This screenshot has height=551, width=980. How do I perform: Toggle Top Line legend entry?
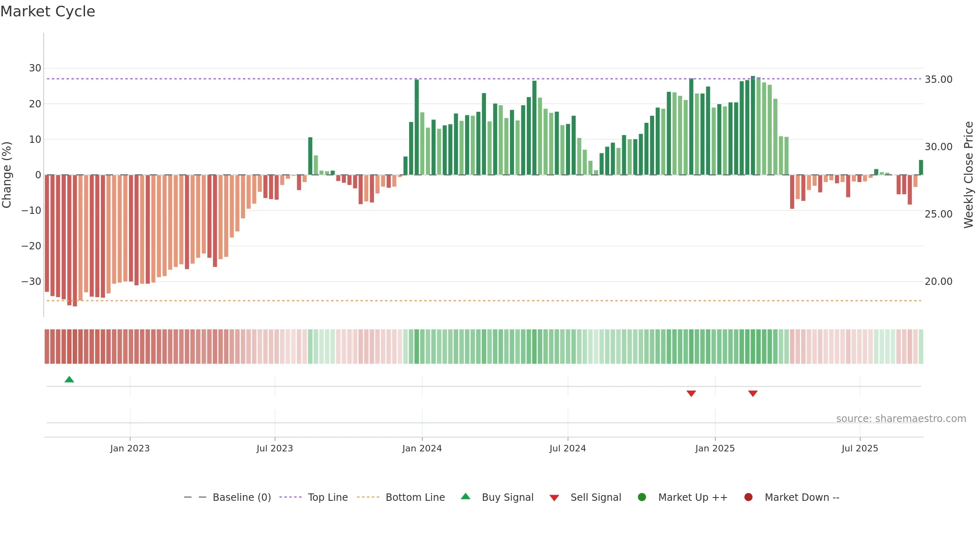pyautogui.click(x=314, y=497)
